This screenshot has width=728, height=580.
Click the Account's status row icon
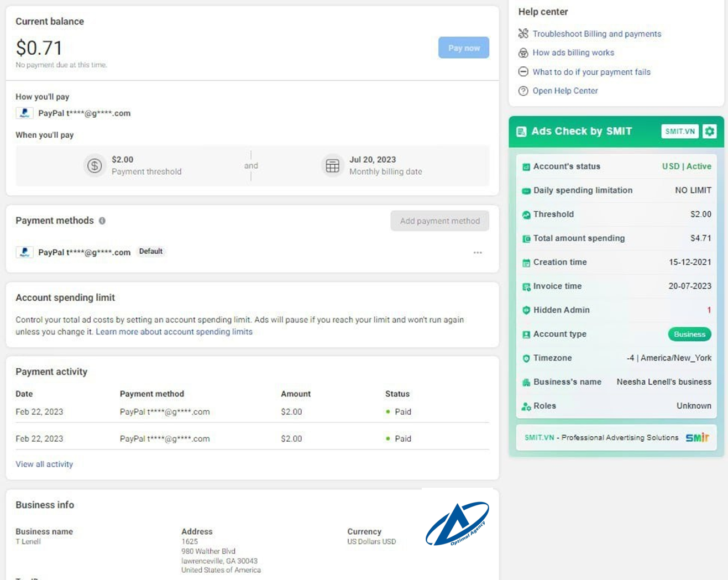click(x=526, y=166)
